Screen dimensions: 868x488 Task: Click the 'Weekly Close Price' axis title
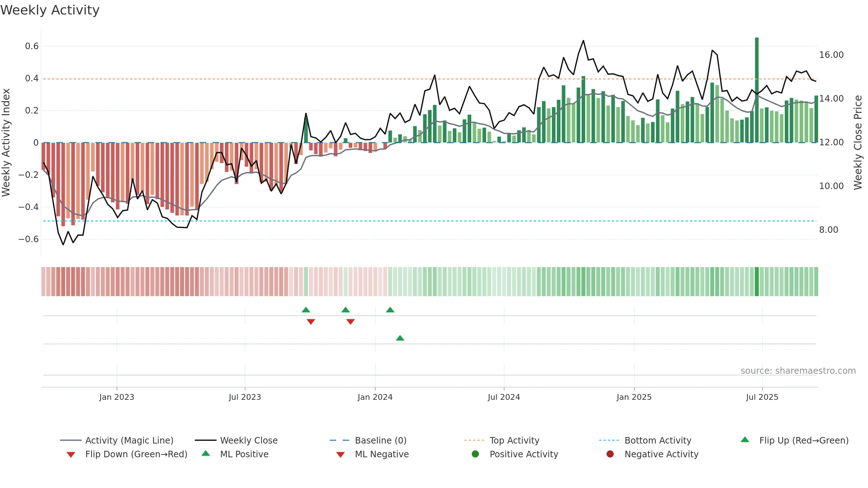pyautogui.click(x=858, y=143)
